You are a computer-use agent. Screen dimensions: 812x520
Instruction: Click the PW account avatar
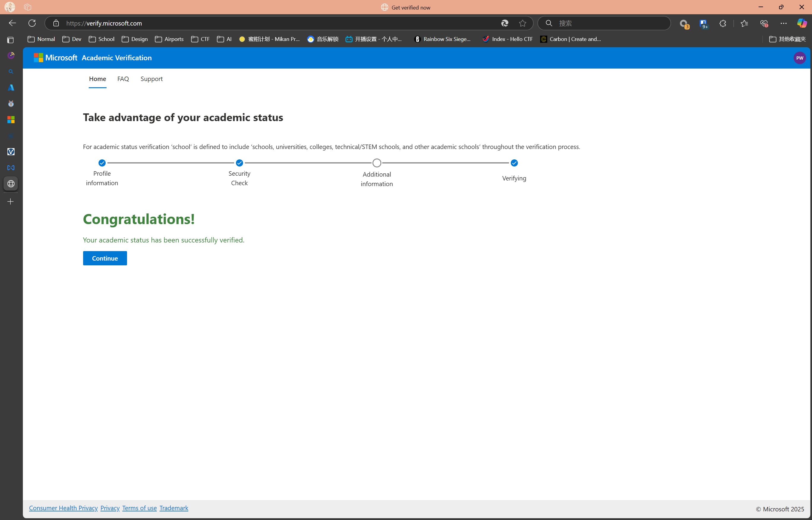(x=799, y=58)
